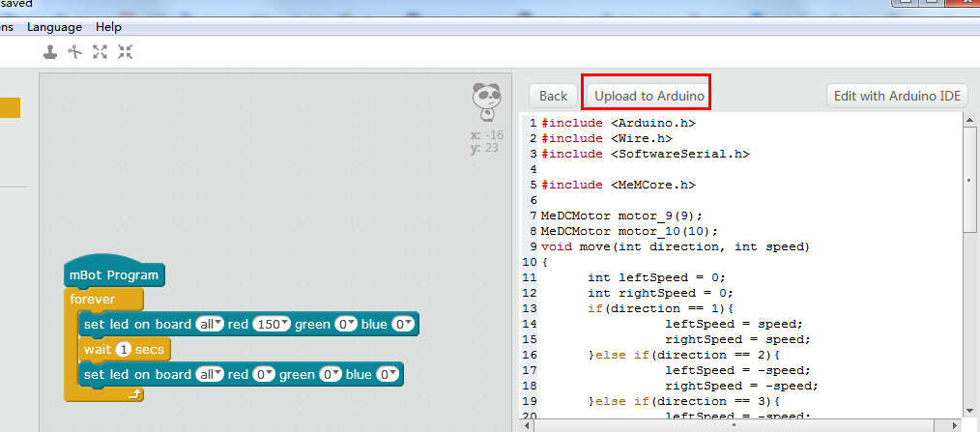Click code line 'int rightSpeed = 0;'
Screen dimensions: 980x432
[x=661, y=293]
